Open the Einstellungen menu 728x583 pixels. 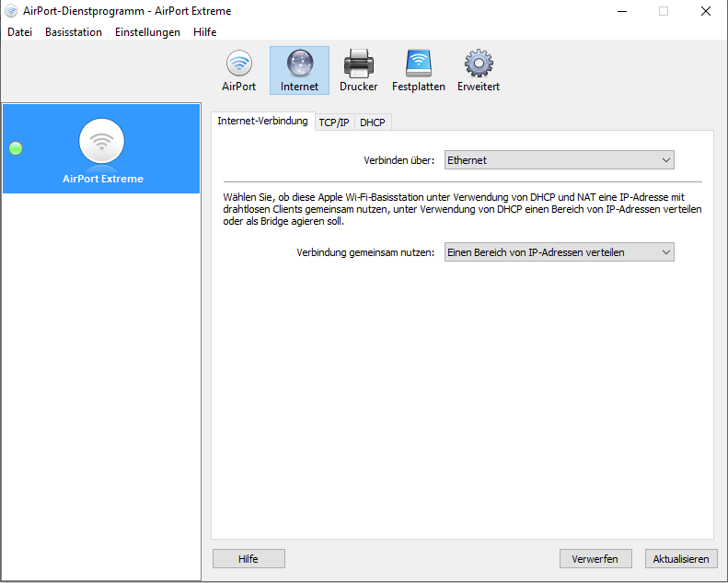(x=147, y=32)
